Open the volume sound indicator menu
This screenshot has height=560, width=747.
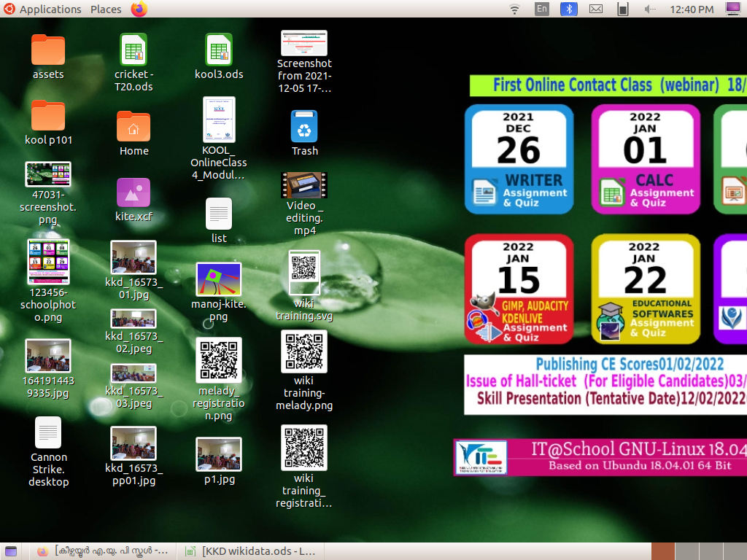pos(650,9)
